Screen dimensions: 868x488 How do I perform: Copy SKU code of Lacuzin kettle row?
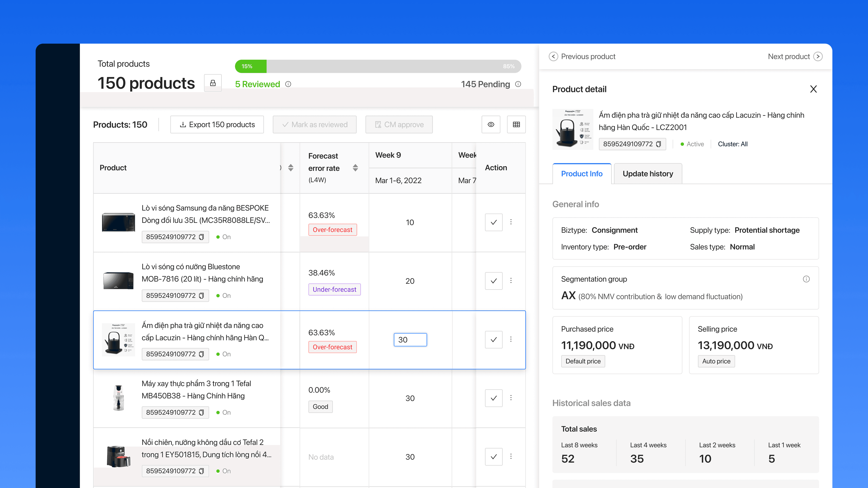[202, 354]
